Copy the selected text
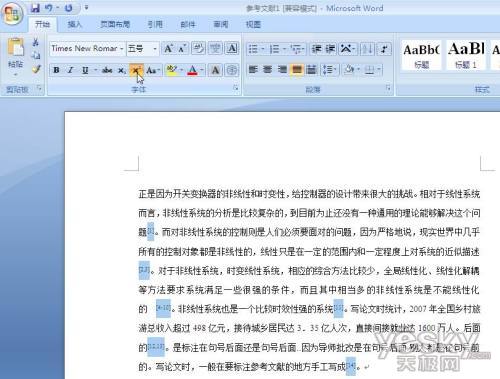 pyautogui.click(x=36, y=56)
